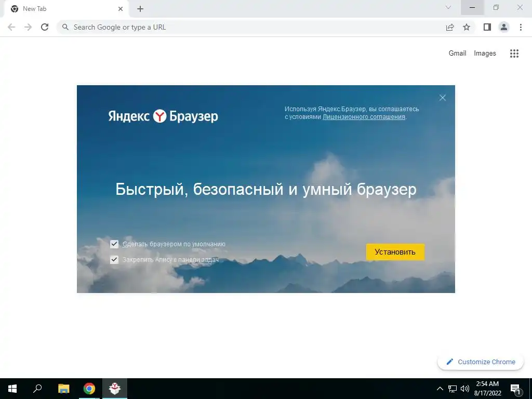Open the taskbar clock and date
The width and height of the screenshot is (532, 399).
(487, 389)
